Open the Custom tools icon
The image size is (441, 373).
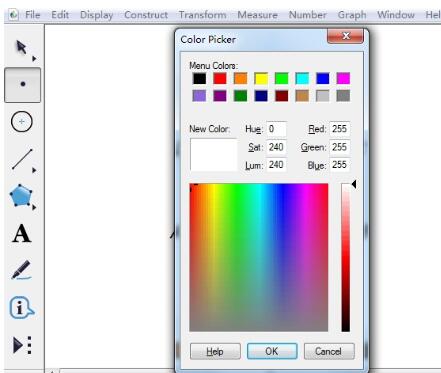[22, 345]
